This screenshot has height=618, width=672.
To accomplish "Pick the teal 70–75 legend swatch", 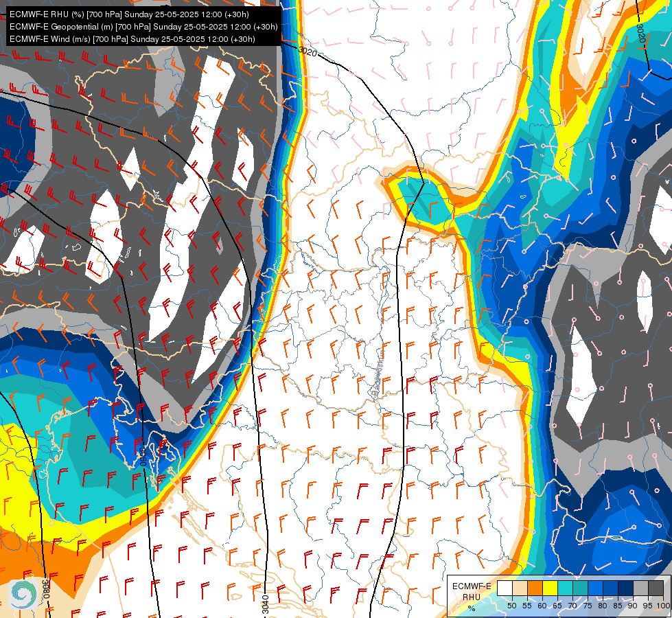I will 580,588.
